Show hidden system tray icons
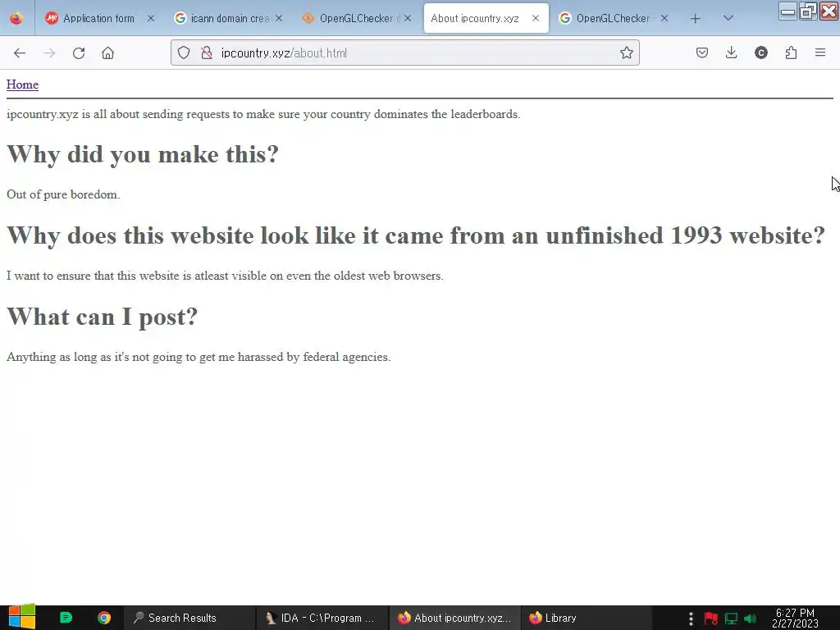The image size is (840, 630). tap(691, 619)
